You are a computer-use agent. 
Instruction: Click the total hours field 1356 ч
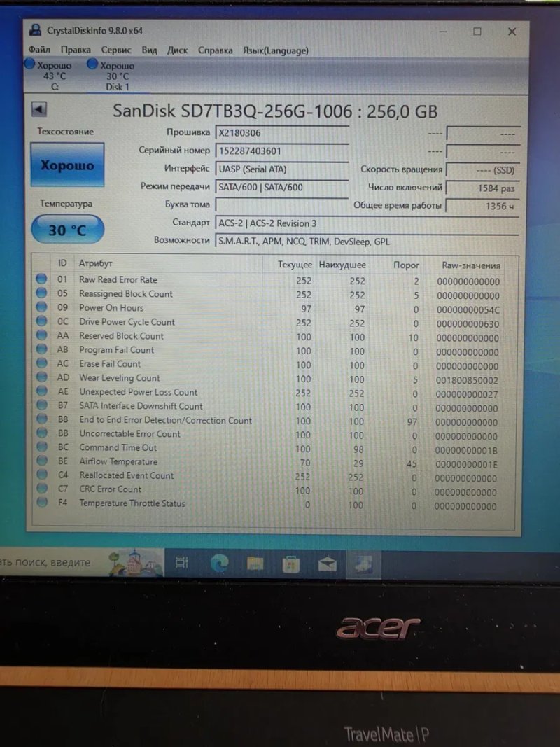tap(483, 206)
